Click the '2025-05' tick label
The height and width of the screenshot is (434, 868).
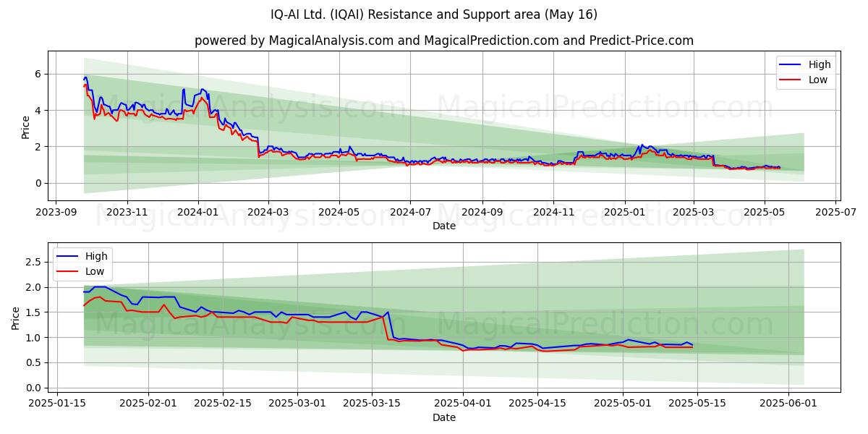coord(764,213)
